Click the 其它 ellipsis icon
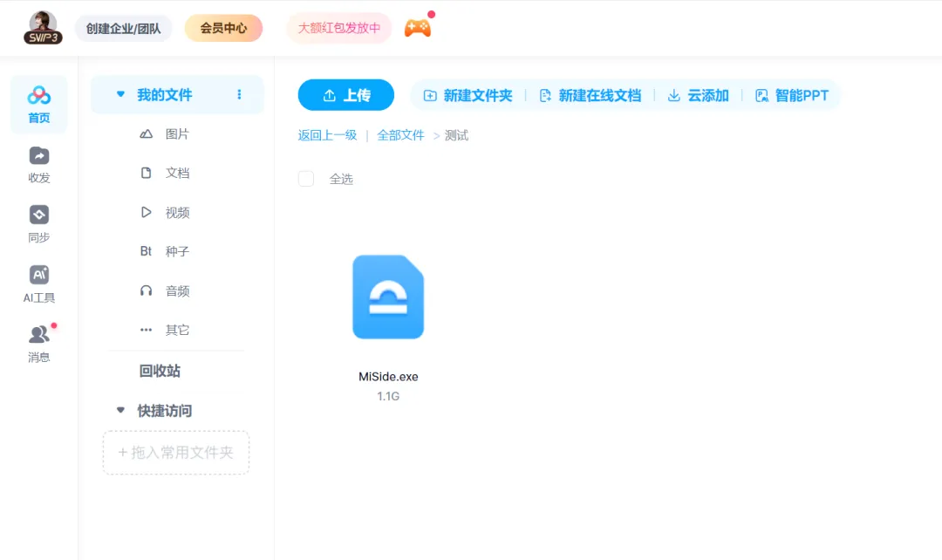The image size is (942, 560). [146, 330]
